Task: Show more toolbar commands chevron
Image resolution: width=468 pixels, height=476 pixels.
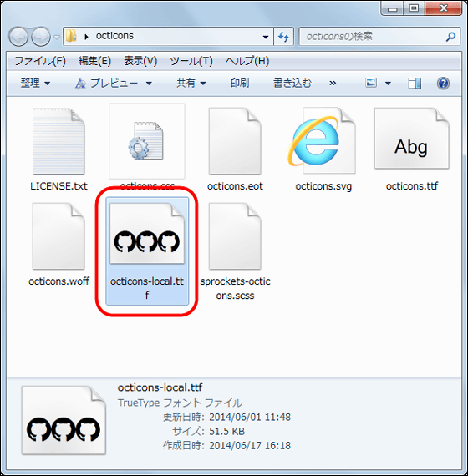Action: click(333, 83)
